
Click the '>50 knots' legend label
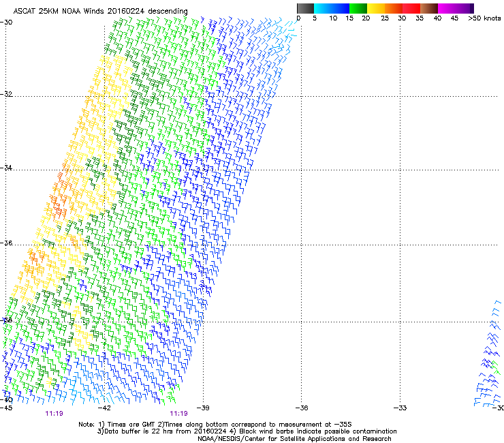point(484,18)
